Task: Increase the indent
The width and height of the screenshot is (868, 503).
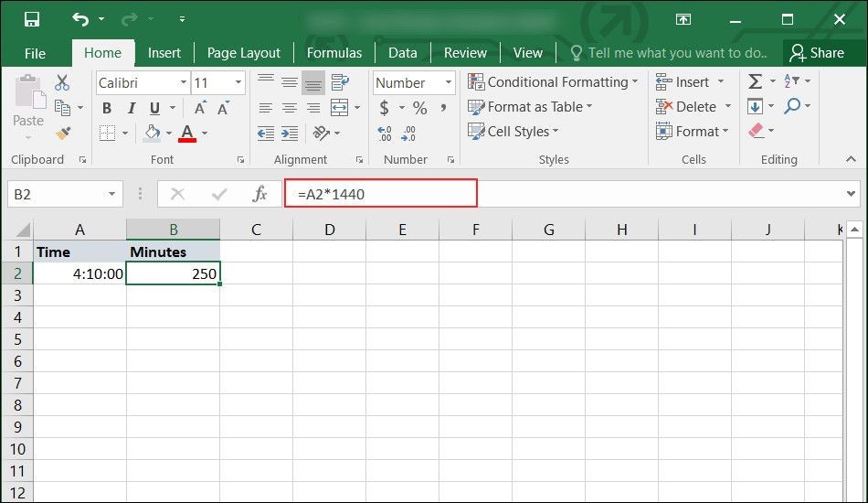Action: (290, 133)
